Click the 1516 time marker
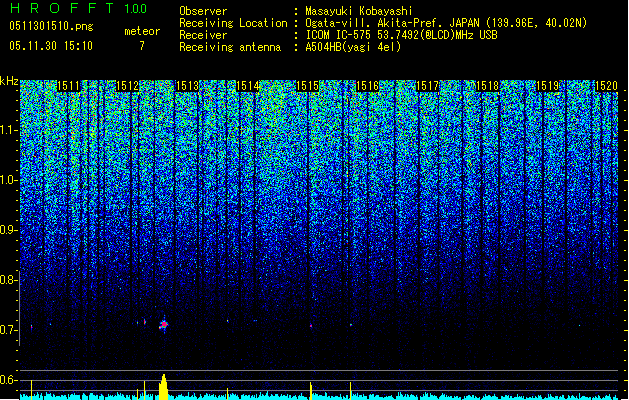This screenshot has height=400, width=629. [368, 86]
